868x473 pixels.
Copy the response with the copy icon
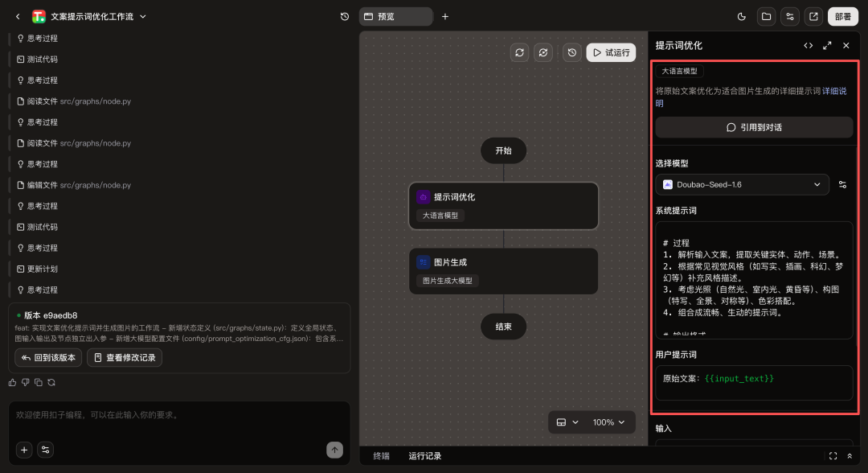pyautogui.click(x=38, y=382)
